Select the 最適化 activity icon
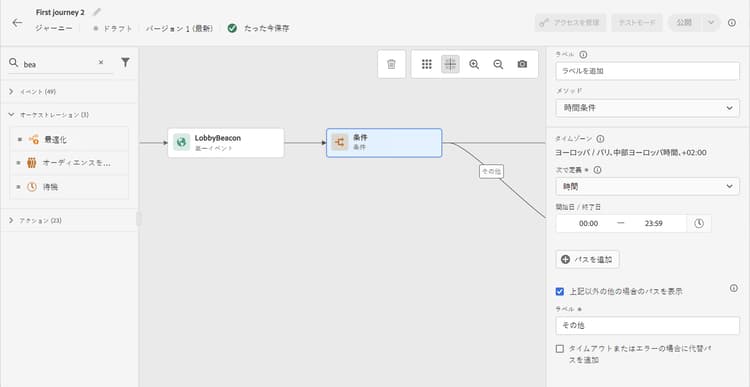Viewport: 750px width, 387px height. (33, 140)
